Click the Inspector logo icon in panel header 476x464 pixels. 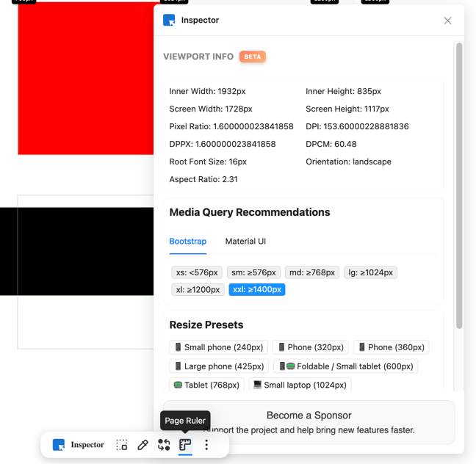[169, 20]
